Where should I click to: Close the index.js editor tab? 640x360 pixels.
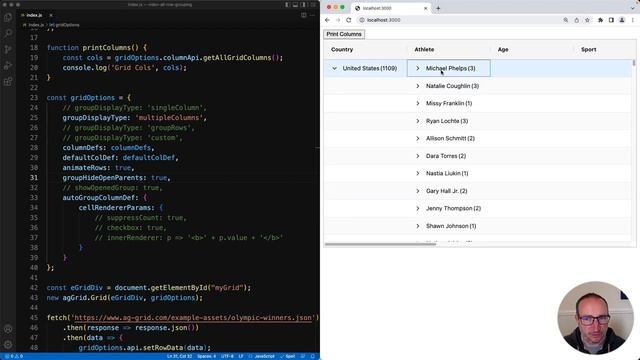click(x=51, y=15)
